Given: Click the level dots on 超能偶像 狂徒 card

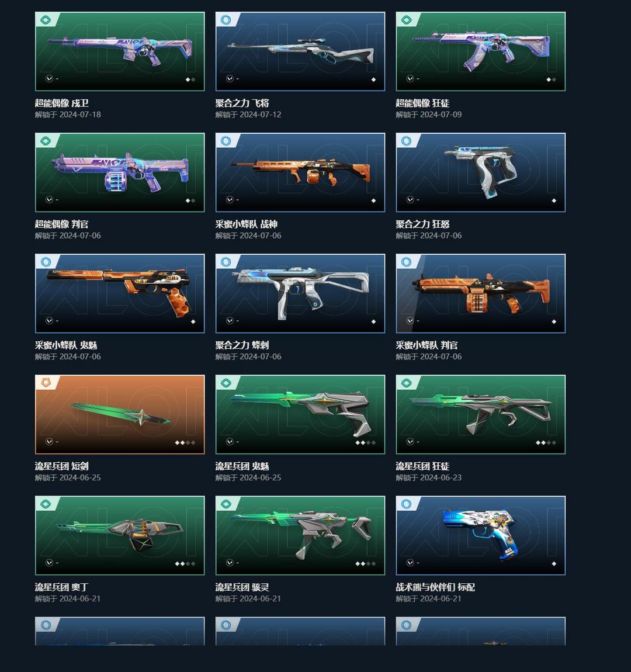Looking at the screenshot, I should point(551,79).
